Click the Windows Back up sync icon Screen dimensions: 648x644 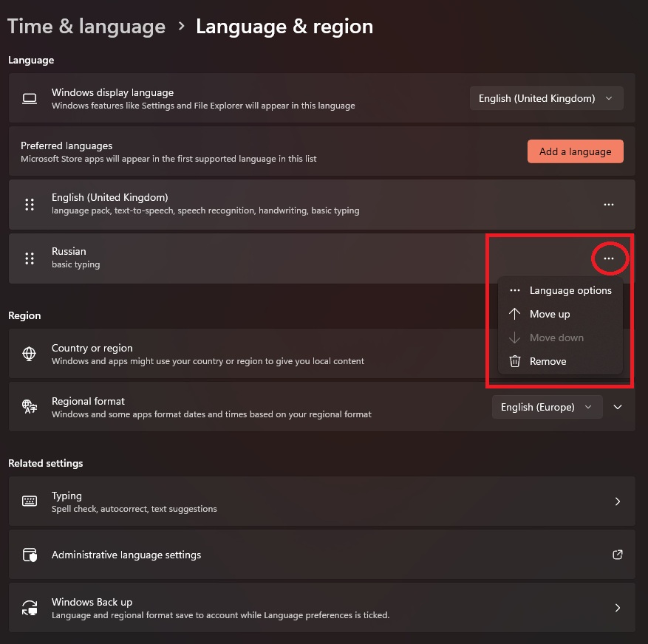click(30, 608)
